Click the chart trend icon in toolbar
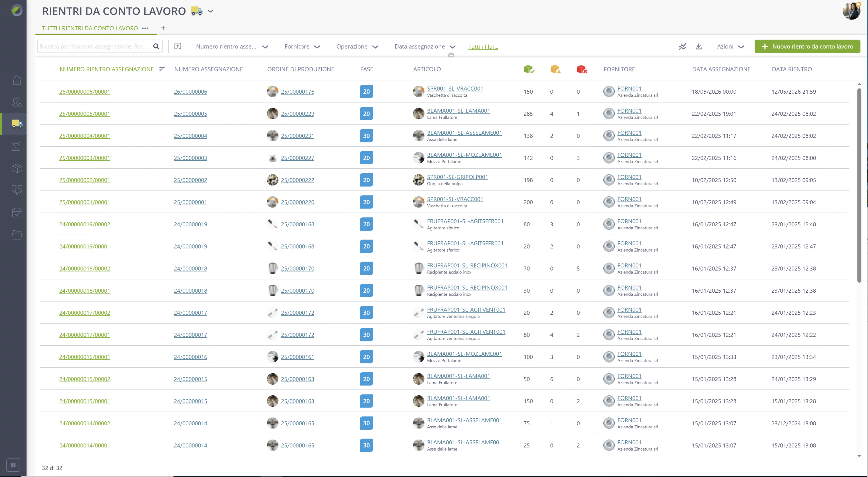 tap(682, 46)
